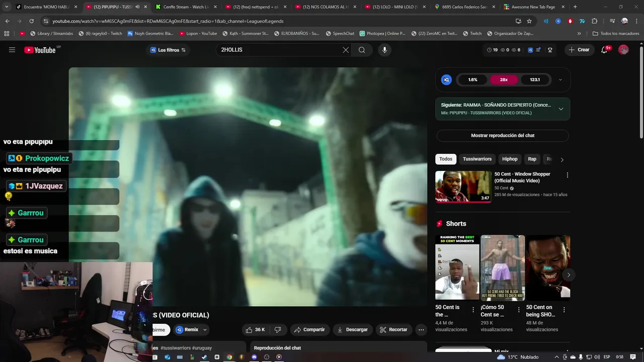644x362 pixels.
Task: Show next Shorts with arrow button
Action: click(569, 275)
